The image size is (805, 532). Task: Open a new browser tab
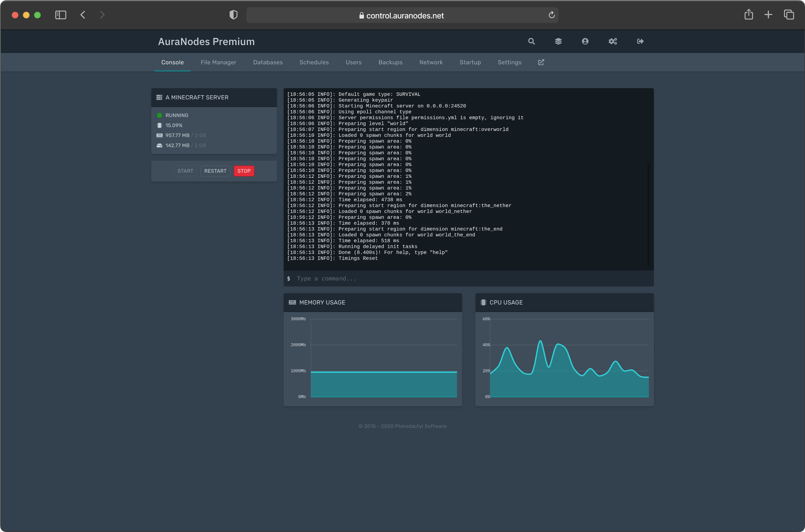(x=768, y=15)
